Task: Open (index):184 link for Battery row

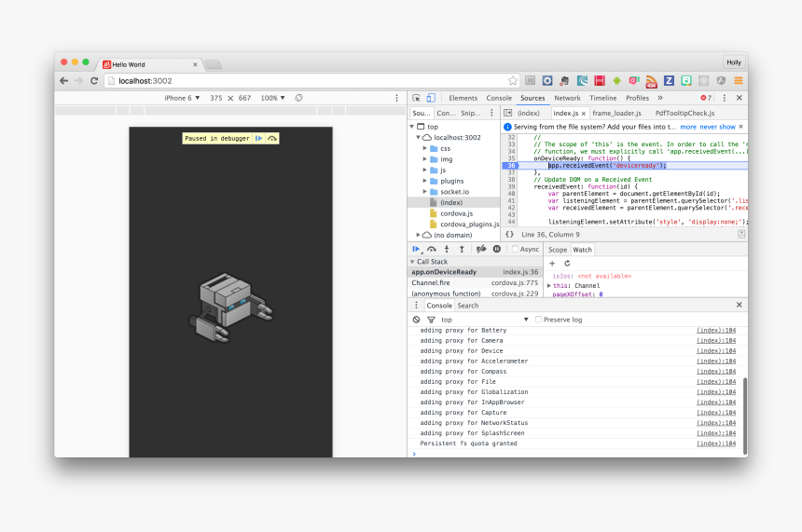Action: 716,330
